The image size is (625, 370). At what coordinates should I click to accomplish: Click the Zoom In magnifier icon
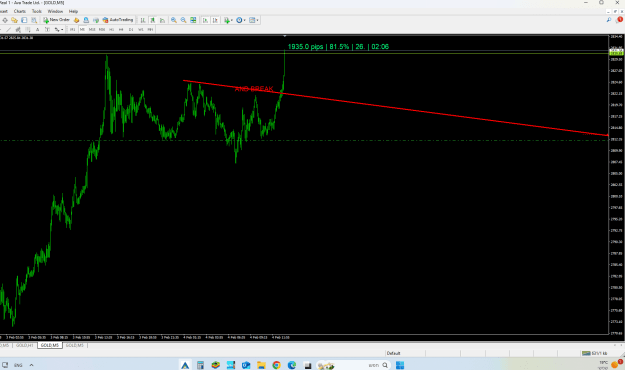coord(174,20)
